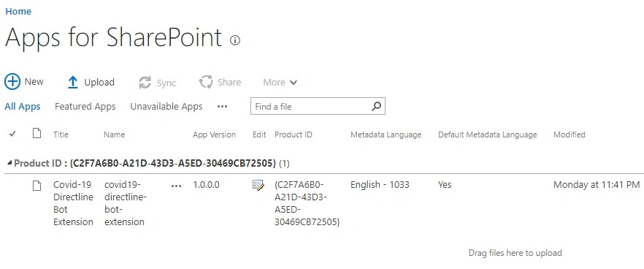Click the search magnifier icon

click(376, 106)
